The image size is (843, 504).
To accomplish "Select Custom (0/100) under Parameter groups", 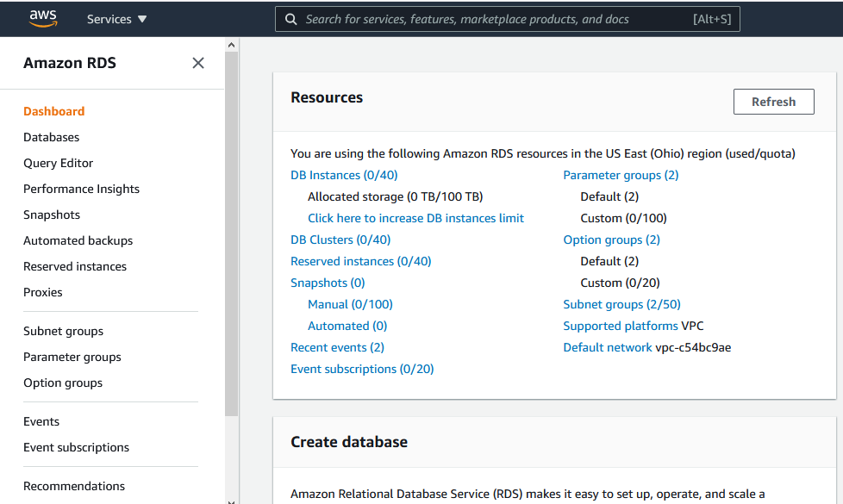I will coord(623,218).
